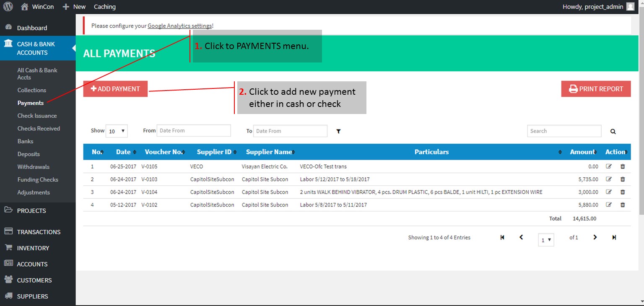This screenshot has width=644, height=306.
Task: Click the date filter funnel icon
Action: 338,131
